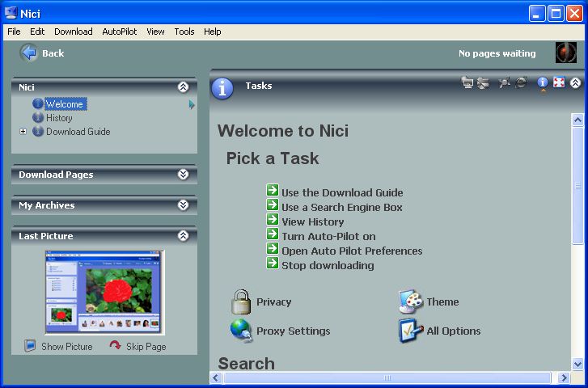Open the Download menu
Image resolution: width=588 pixels, height=388 pixels.
[x=74, y=32]
